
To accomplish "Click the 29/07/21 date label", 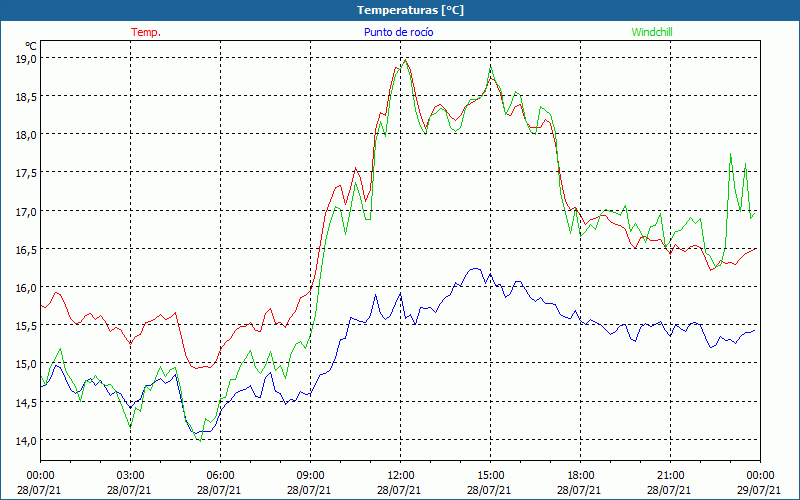I will point(759,490).
